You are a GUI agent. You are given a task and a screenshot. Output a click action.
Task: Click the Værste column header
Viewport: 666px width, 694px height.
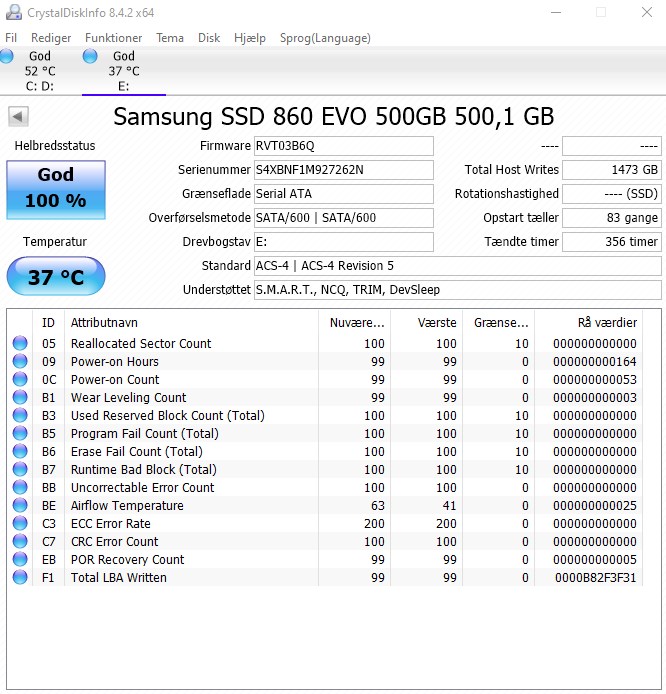427,323
